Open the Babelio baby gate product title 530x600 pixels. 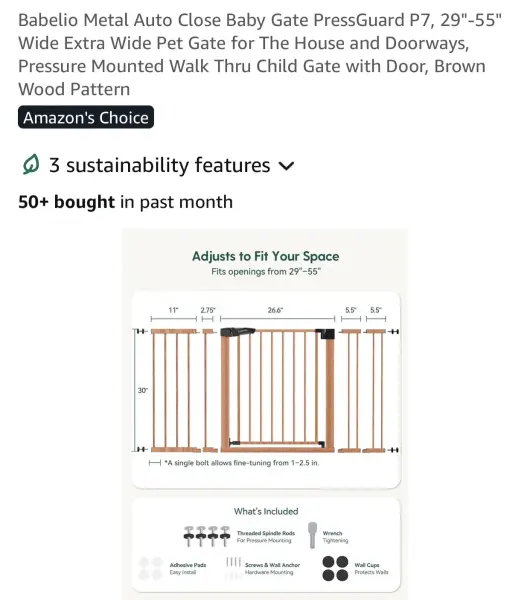point(259,54)
